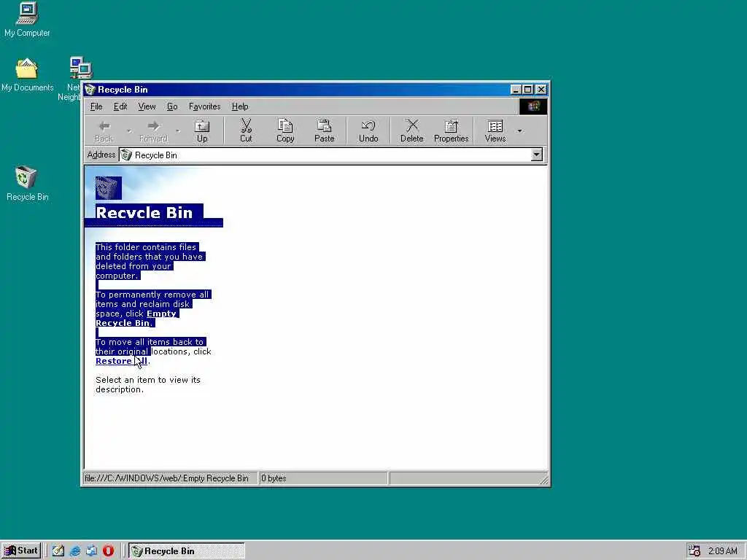Select the My Computer desktop icon
747x560 pixels.
(27, 20)
